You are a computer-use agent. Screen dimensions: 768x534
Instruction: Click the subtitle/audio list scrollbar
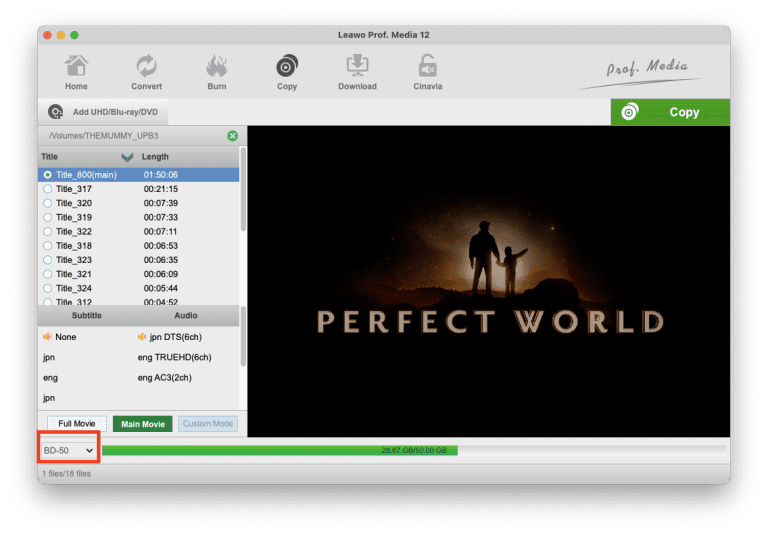pos(243,337)
